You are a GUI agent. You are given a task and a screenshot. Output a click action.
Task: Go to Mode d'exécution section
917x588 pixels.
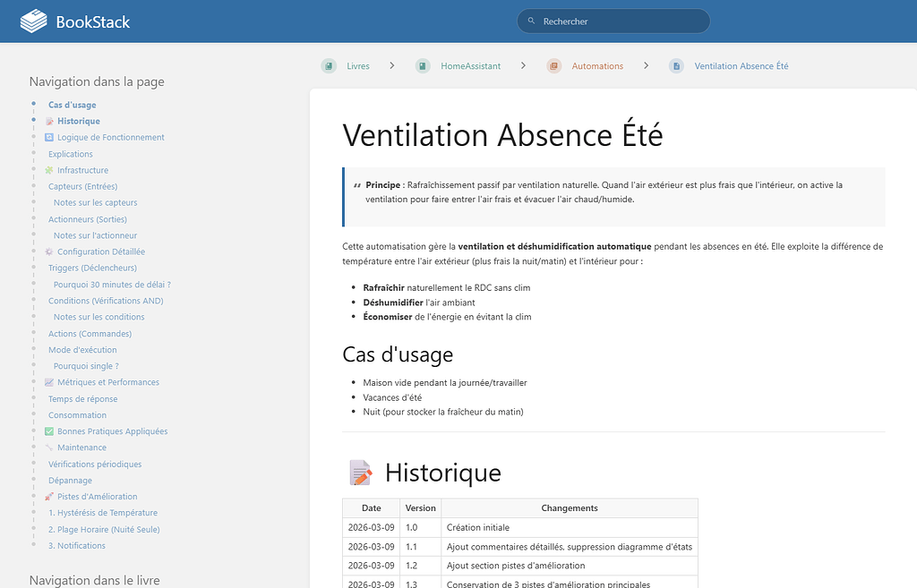pos(82,350)
